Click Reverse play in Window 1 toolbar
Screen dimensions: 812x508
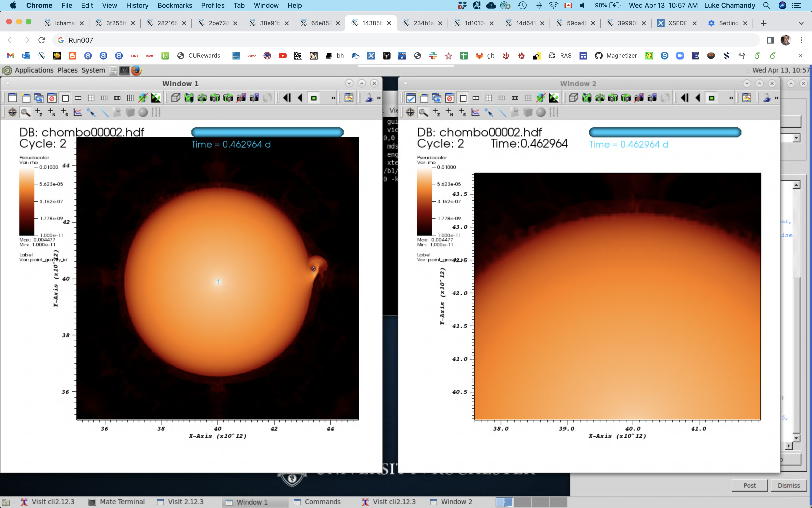(300, 98)
